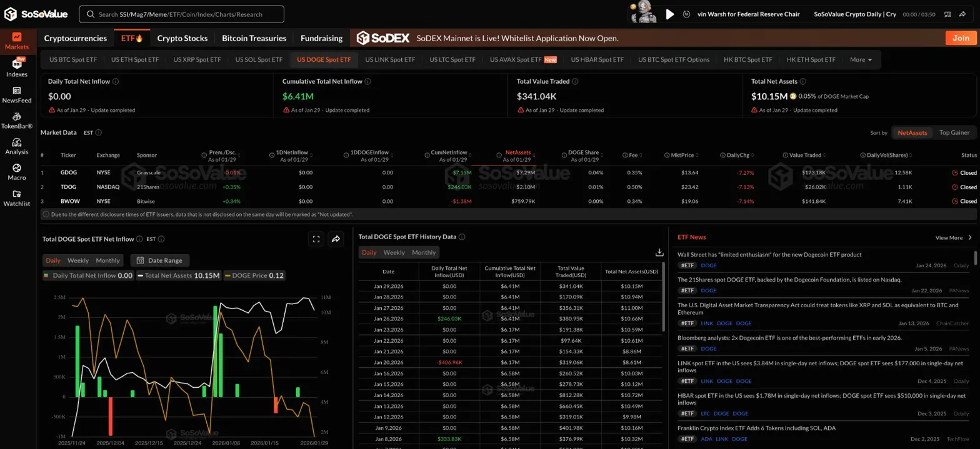
Task: Play the SoSoValue Crypto Daily podcast
Action: point(669,14)
